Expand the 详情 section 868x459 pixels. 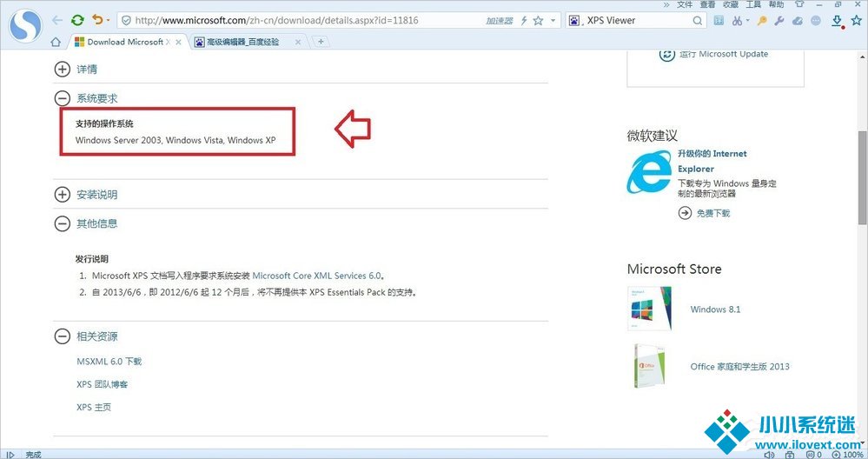tap(63, 70)
